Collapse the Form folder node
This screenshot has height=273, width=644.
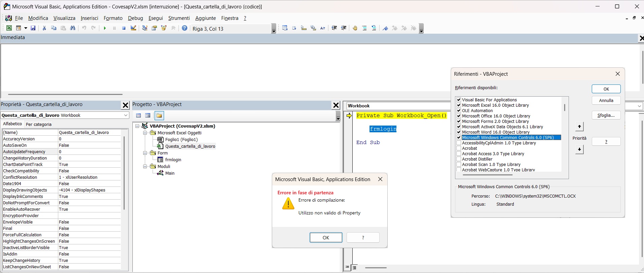coord(145,153)
